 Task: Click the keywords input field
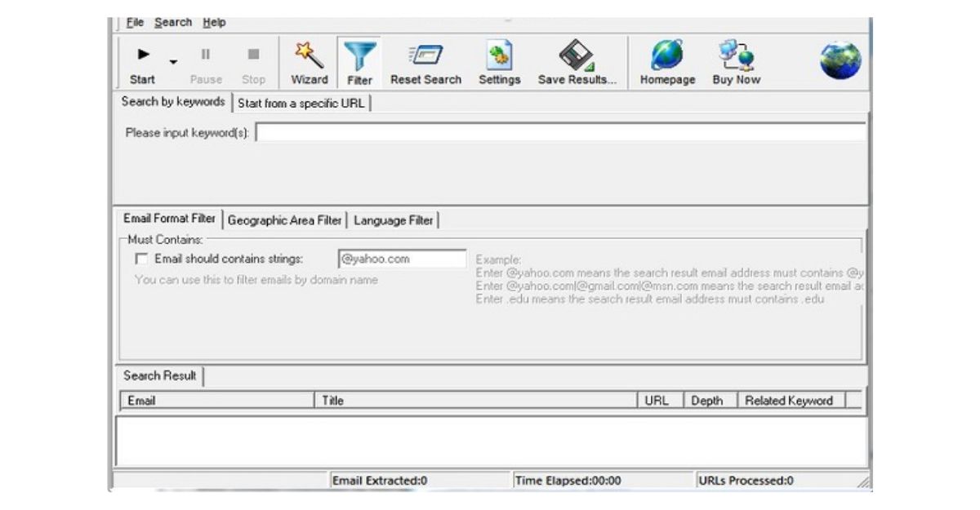pyautogui.click(x=563, y=131)
